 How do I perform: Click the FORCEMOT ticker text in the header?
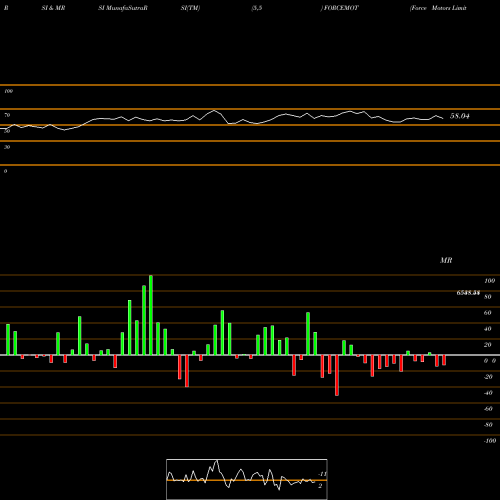(x=341, y=8)
